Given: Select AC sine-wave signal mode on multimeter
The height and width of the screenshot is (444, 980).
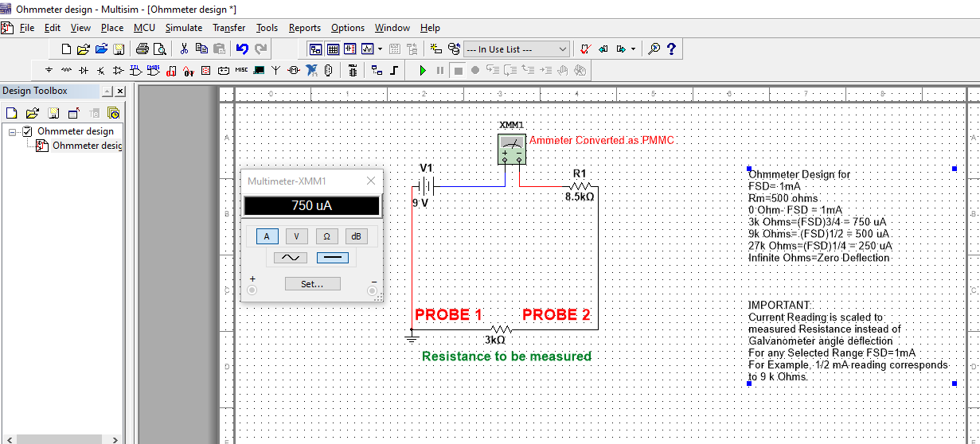Looking at the screenshot, I should click(x=290, y=258).
